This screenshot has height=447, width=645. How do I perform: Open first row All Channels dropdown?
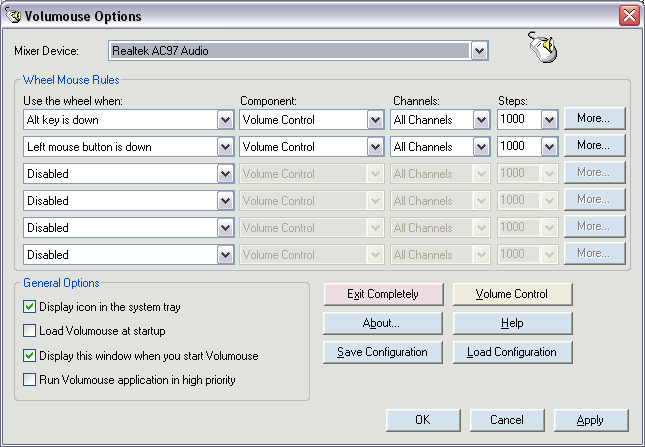479,120
